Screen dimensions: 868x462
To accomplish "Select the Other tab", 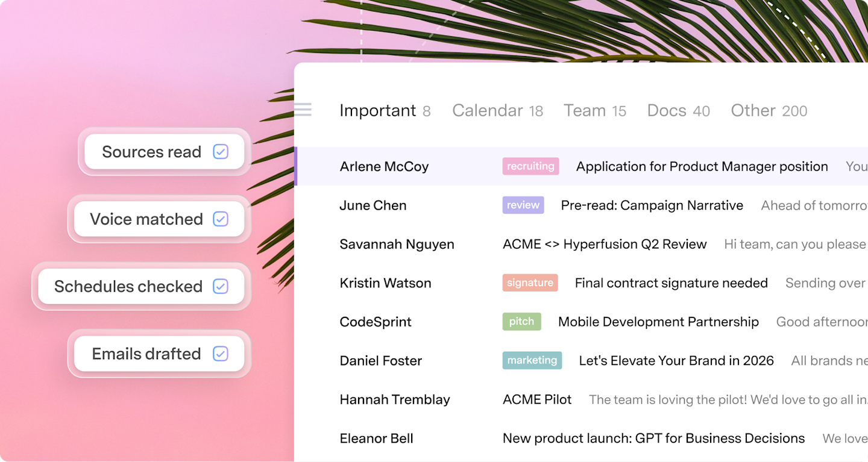I will coord(769,111).
